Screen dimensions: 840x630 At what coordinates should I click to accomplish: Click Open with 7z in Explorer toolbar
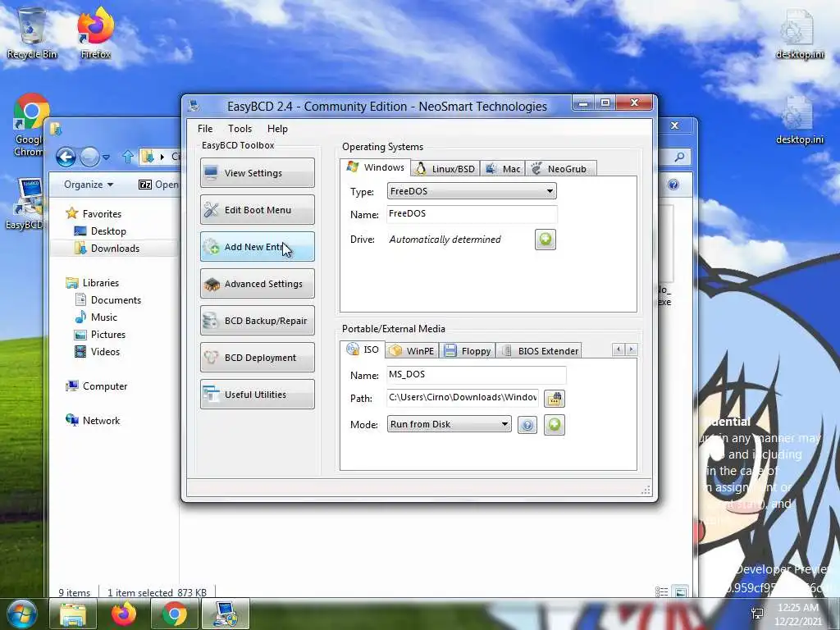point(158,185)
